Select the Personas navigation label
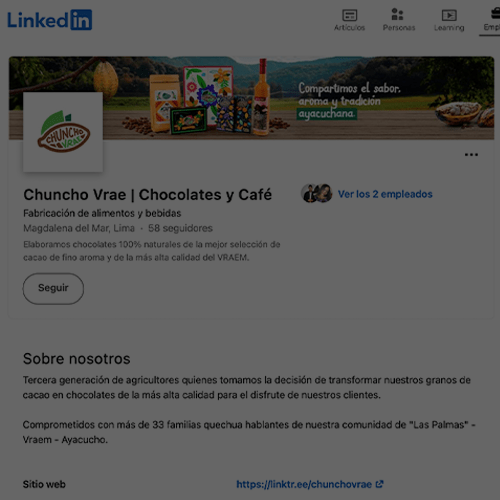 point(399,28)
